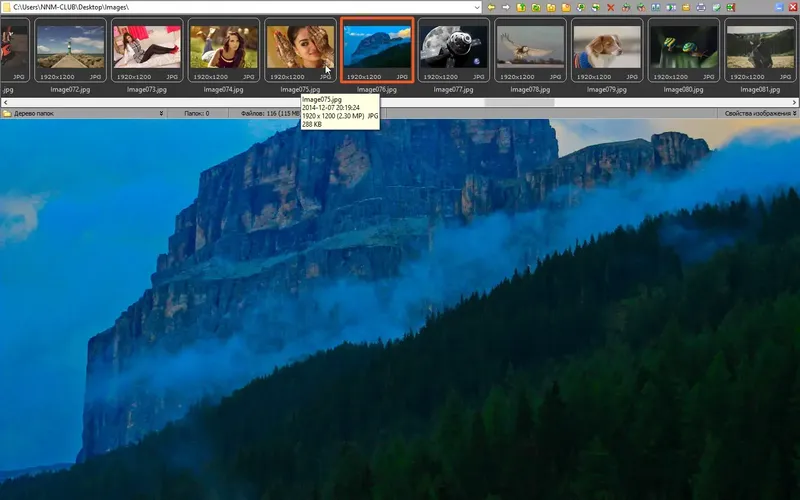Click the exit icon with green arrow
Image resolution: width=800 pixels, height=500 pixels.
pyautogui.click(x=731, y=8)
